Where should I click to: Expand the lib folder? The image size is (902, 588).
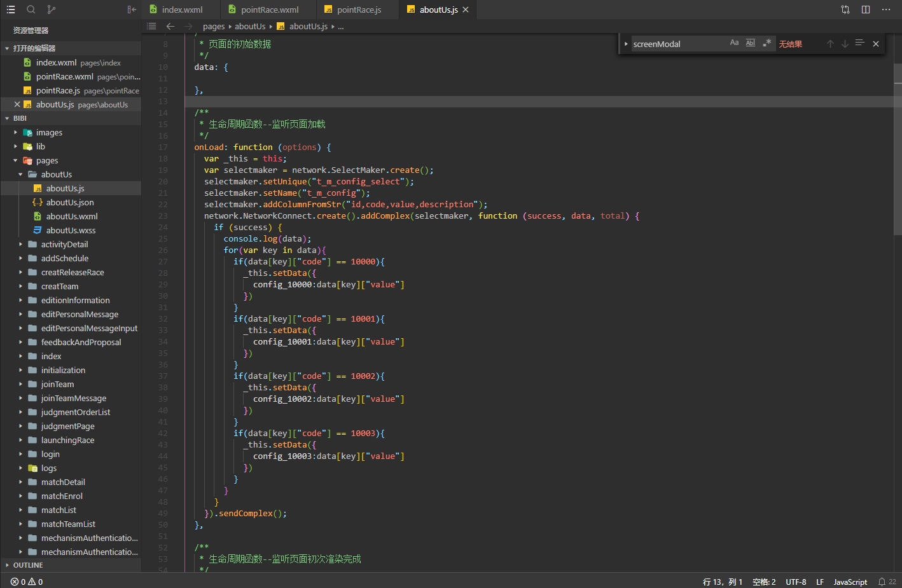(15, 146)
